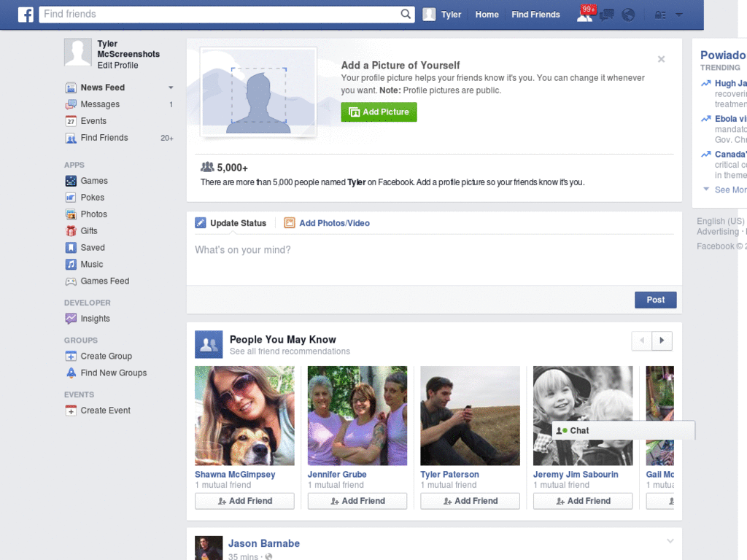Click the Facebook logo icon
Screen dimensions: 747x560
(26, 15)
